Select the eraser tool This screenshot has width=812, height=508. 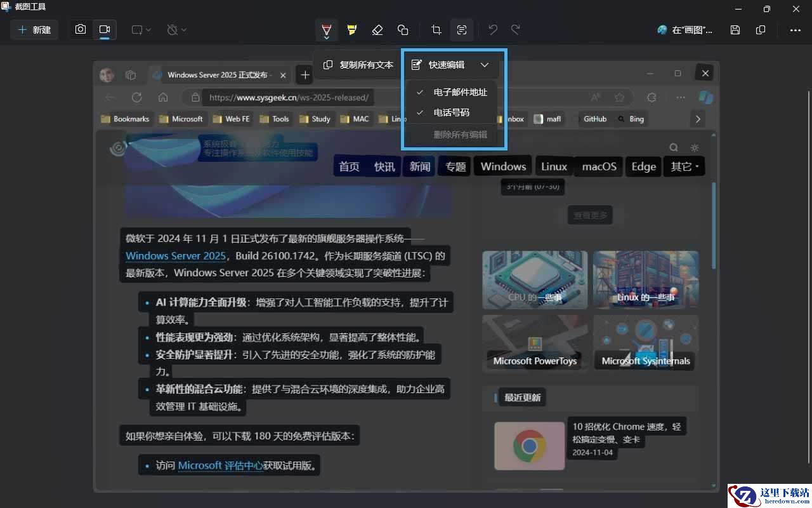coord(377,30)
